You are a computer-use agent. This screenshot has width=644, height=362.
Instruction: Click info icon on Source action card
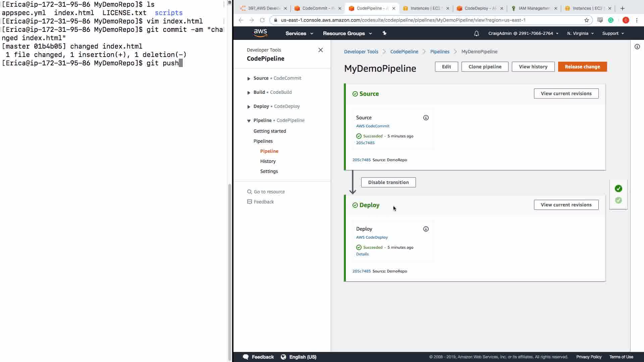click(x=426, y=118)
